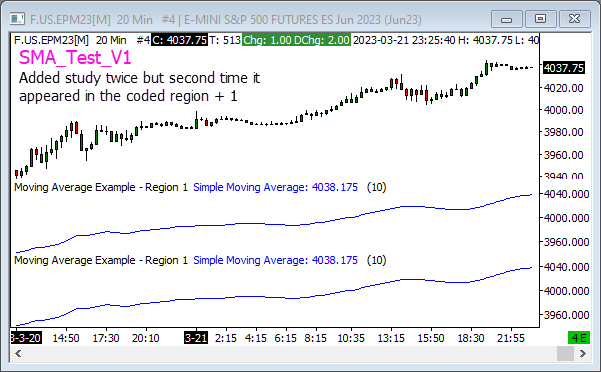601x372 pixels.
Task: Click first Simple Moving Average: 4038.175 value
Action: tap(275, 187)
